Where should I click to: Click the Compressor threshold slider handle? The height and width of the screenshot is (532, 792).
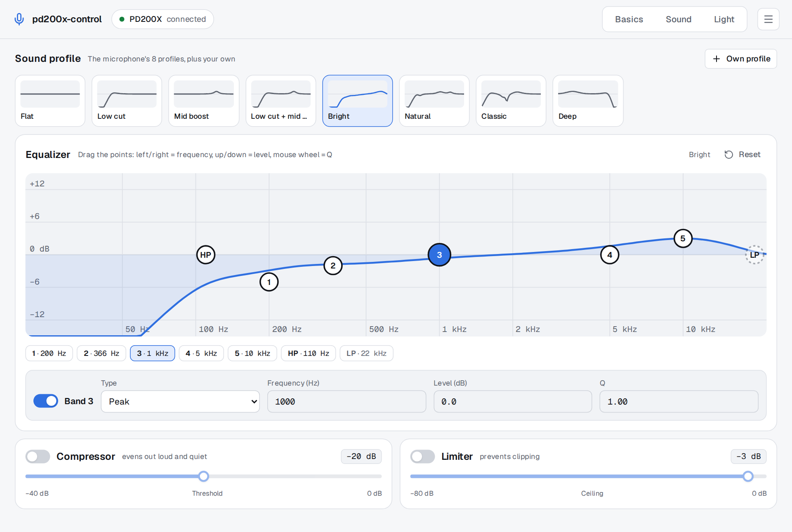pos(203,476)
